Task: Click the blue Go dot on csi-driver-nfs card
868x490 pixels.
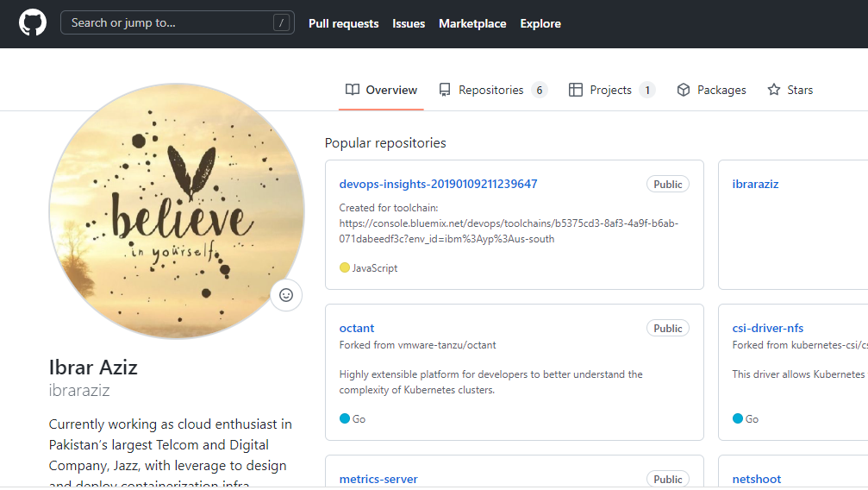Action: point(737,418)
